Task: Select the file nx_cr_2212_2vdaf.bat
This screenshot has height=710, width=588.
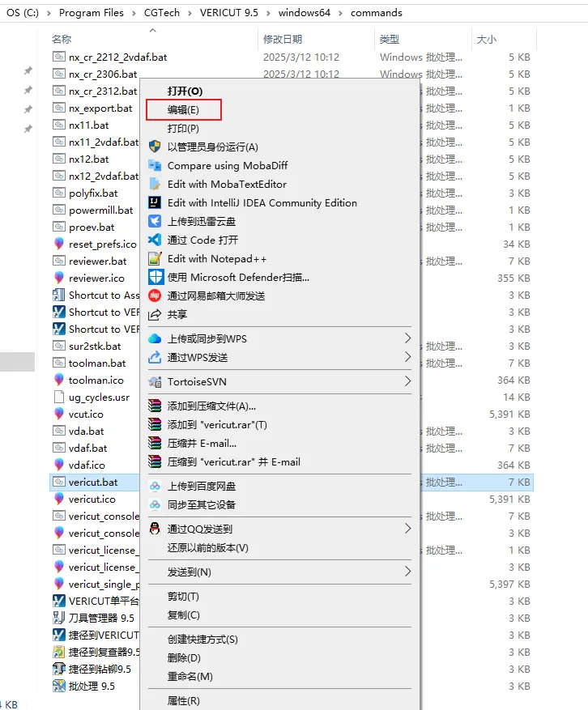Action: 117,57
